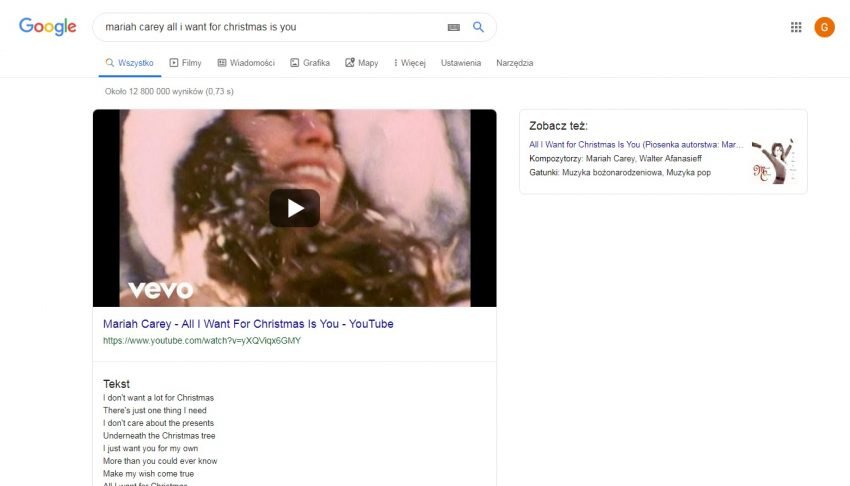Image resolution: width=850 pixels, height=486 pixels.
Task: Open the Google apps grid
Action: pyautogui.click(x=796, y=27)
